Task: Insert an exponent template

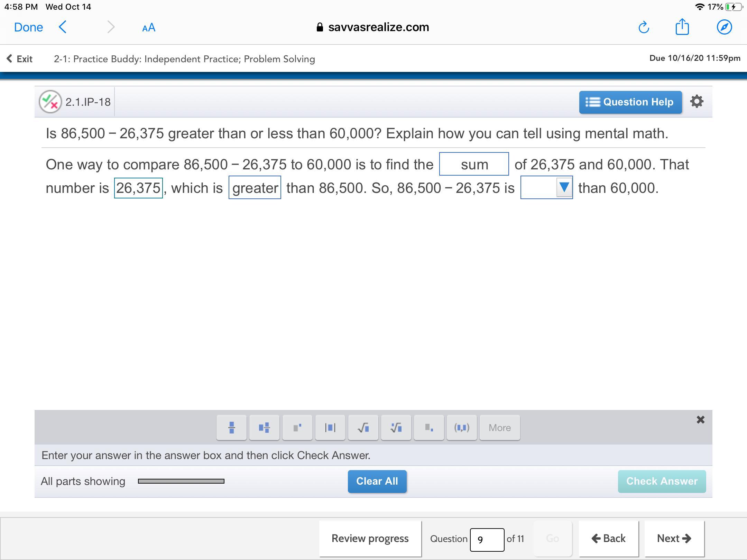Action: point(297,428)
